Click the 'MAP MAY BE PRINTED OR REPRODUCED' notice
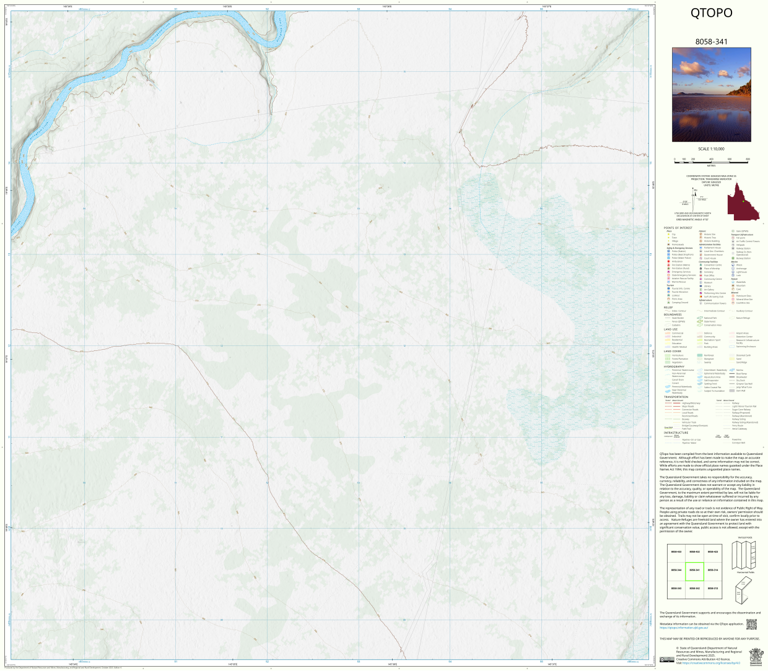Screen dimensions: 768x671 point(709,639)
